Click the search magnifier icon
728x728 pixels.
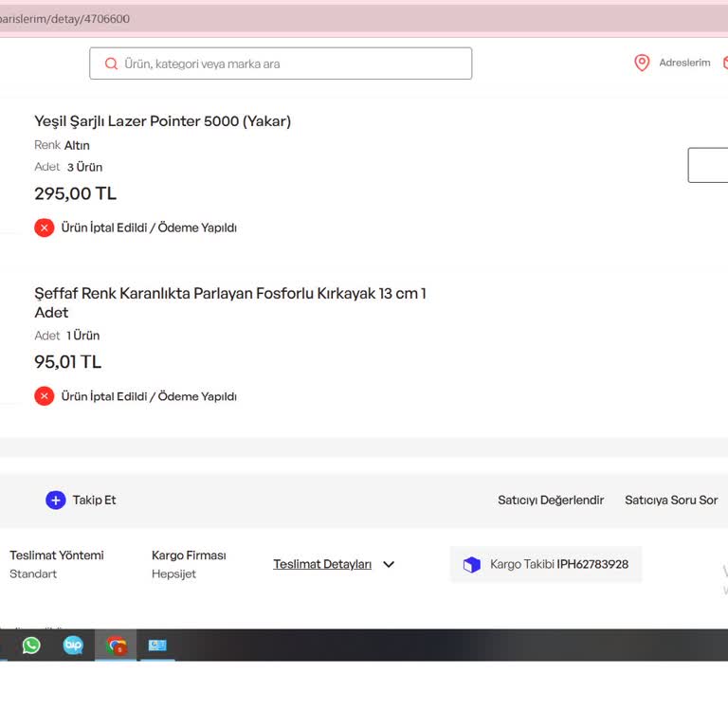point(112,64)
